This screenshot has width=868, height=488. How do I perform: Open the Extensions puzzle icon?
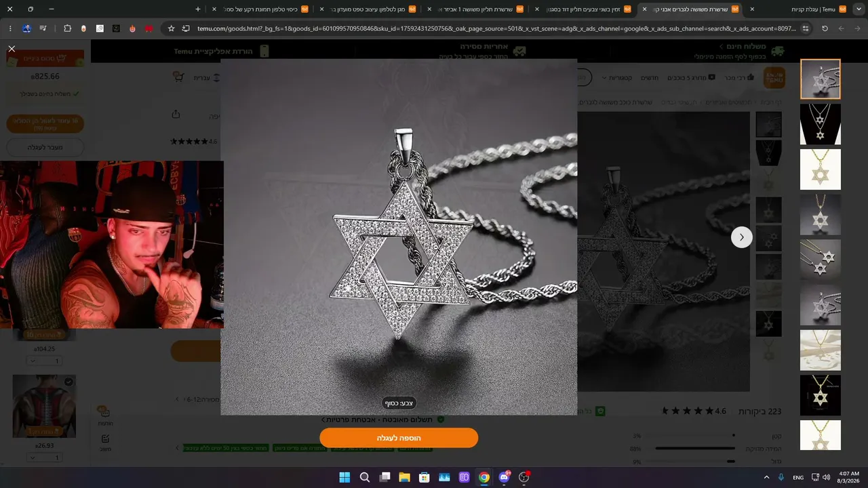[x=67, y=28]
